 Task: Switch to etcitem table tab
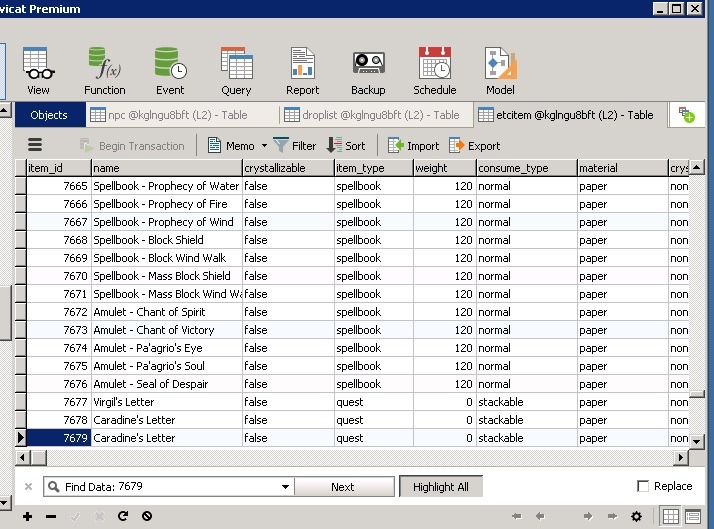point(569,115)
